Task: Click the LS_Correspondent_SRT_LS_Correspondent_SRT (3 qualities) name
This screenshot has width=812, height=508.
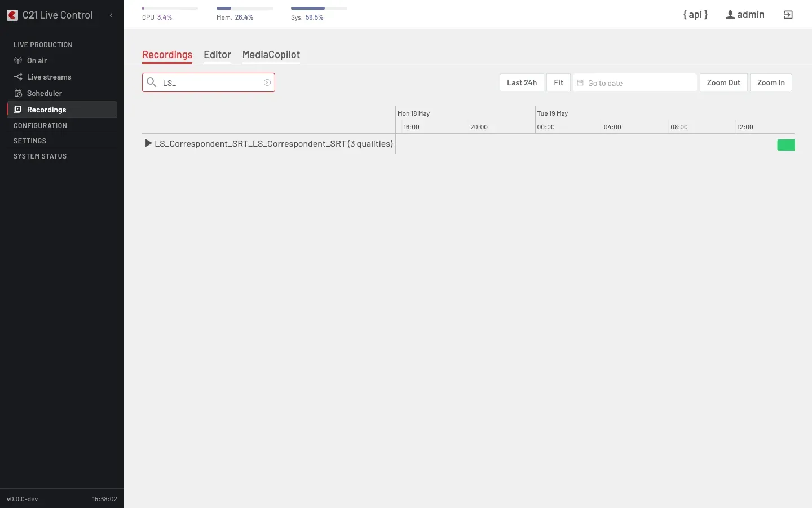Action: tap(274, 143)
